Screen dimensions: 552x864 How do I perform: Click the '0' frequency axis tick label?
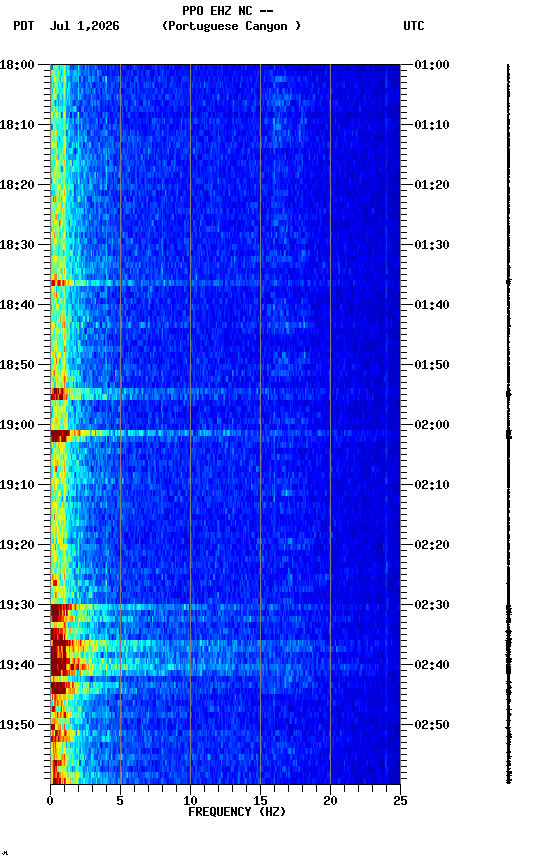pos(50,801)
